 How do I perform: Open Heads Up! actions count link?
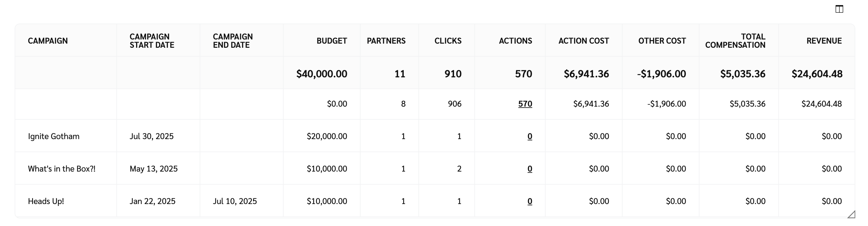(x=530, y=201)
